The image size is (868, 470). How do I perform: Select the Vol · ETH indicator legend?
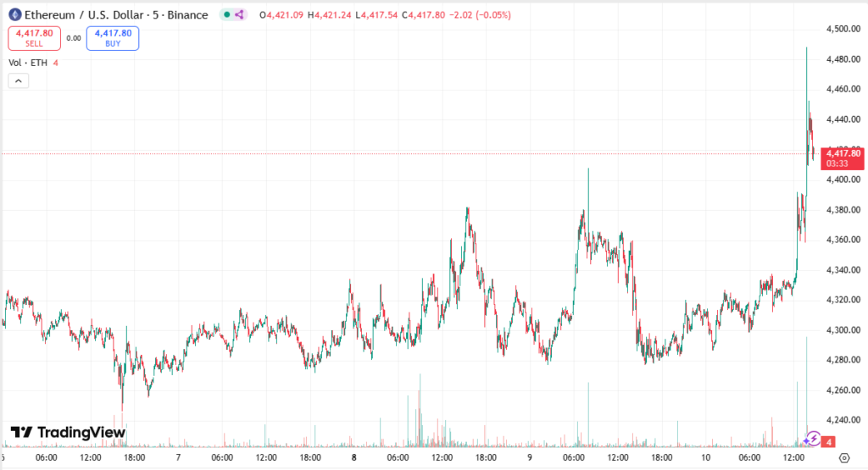28,63
